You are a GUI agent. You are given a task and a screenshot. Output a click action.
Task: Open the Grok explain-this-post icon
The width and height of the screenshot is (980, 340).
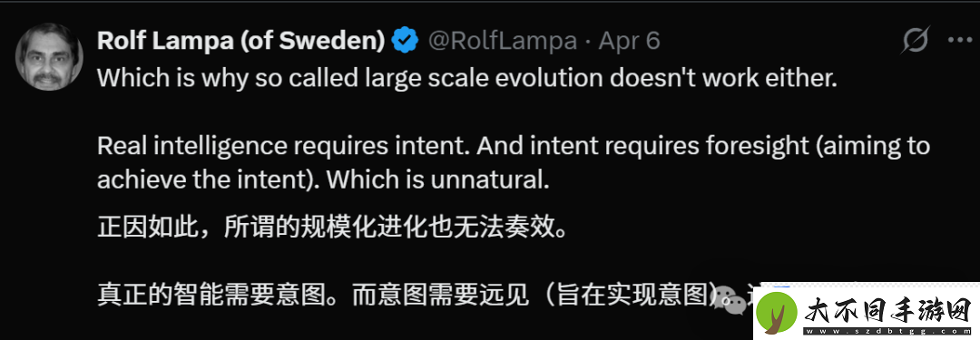click(x=916, y=41)
